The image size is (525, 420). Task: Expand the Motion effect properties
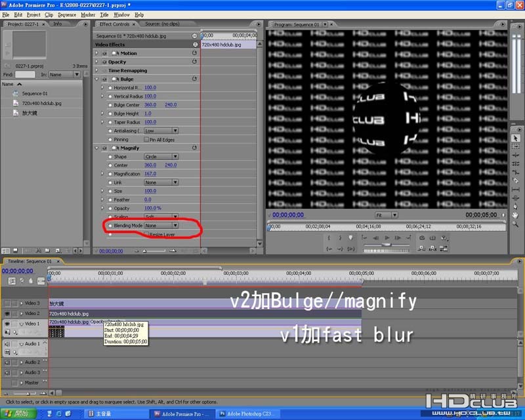(96, 53)
